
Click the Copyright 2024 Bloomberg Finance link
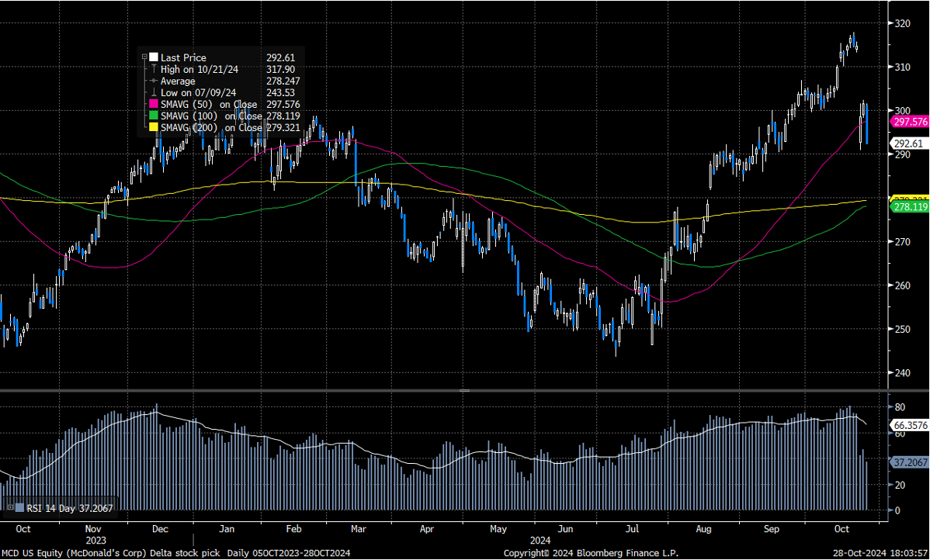coord(592,553)
